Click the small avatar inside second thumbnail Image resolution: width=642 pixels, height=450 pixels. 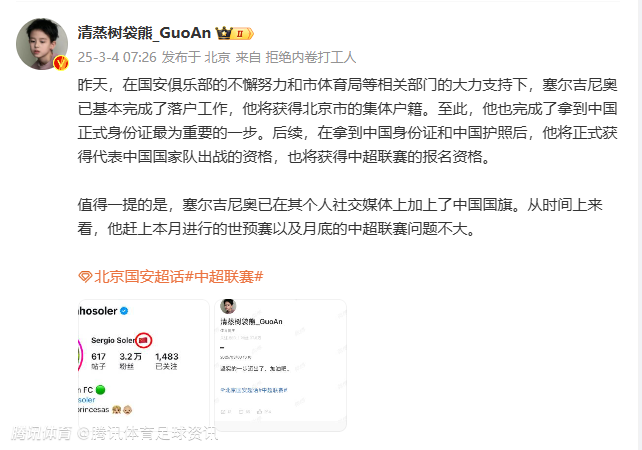coord(228,306)
